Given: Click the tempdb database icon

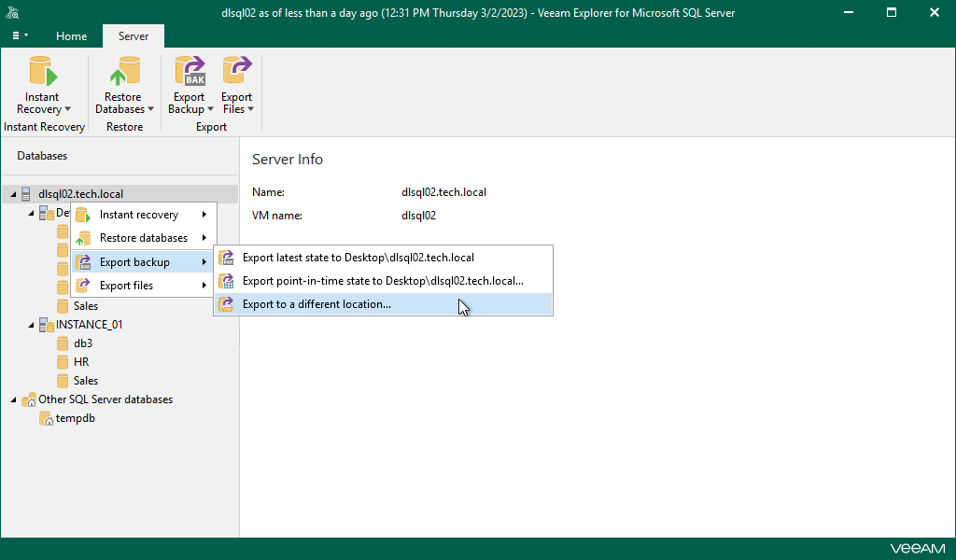Looking at the screenshot, I should 46,419.
